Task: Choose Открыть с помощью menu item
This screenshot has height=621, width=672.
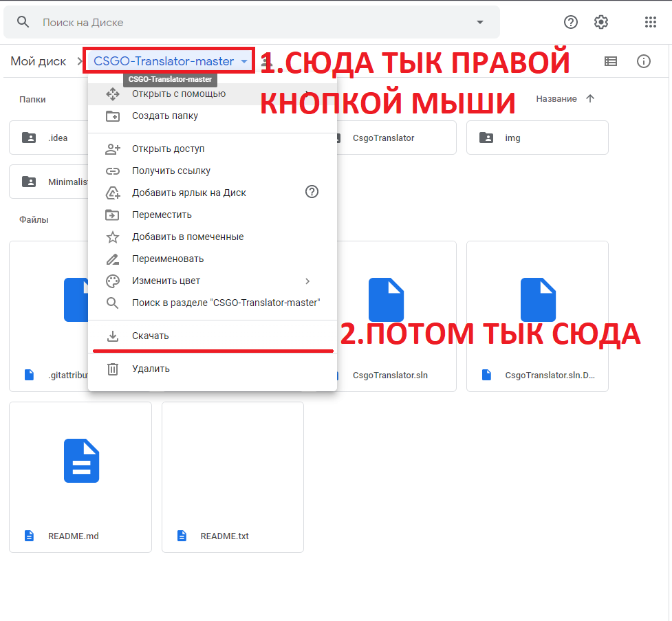Action: point(212,94)
